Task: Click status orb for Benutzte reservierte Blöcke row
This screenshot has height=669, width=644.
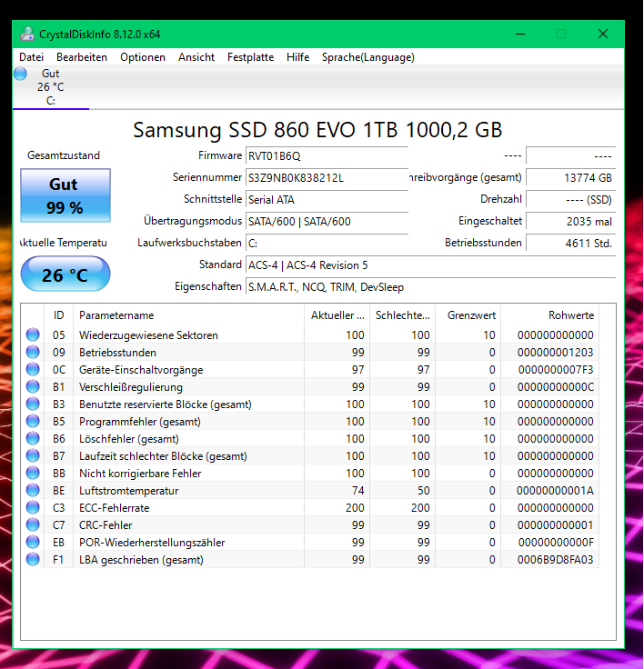Action: 33,404
